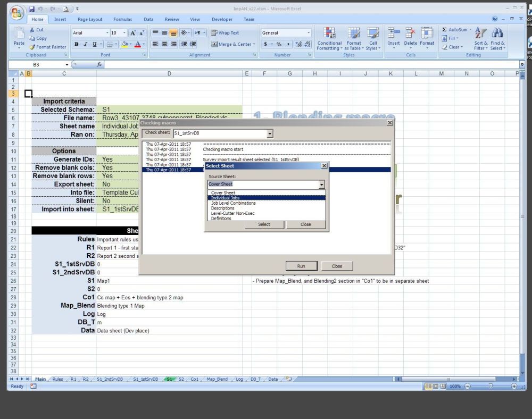The height and width of the screenshot is (419, 532).
Task: Click the Insert Function fx icon
Action: (x=99, y=64)
